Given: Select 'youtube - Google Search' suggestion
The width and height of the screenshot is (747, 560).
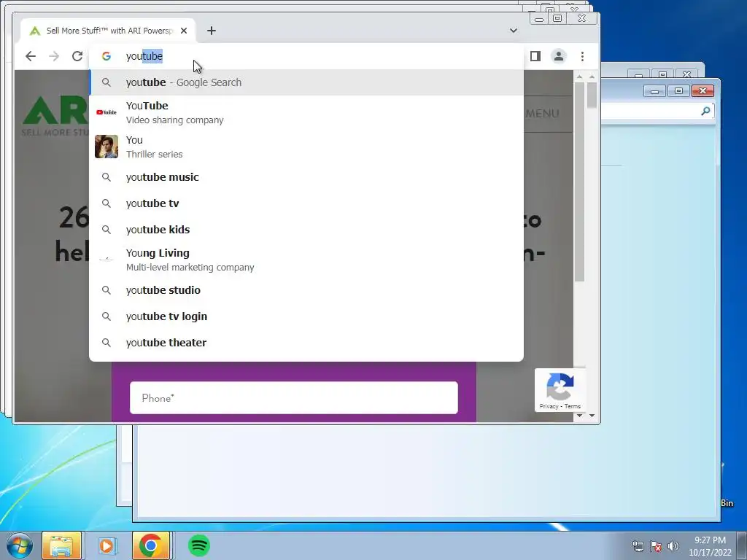Looking at the screenshot, I should (x=306, y=82).
